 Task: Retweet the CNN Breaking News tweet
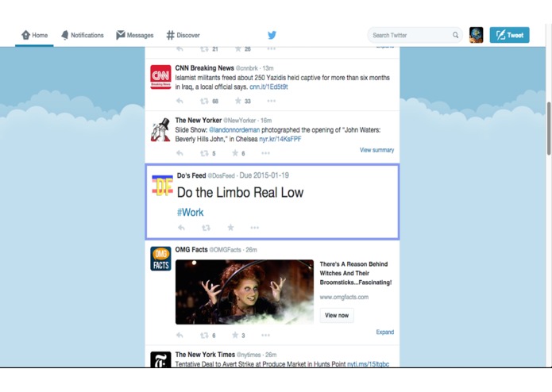(x=205, y=102)
